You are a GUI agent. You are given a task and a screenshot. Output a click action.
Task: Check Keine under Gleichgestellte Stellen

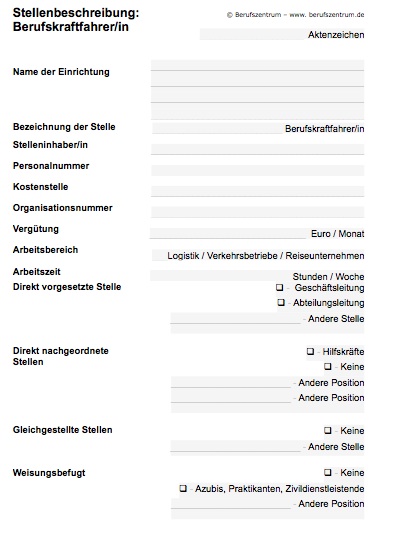pyautogui.click(x=328, y=430)
